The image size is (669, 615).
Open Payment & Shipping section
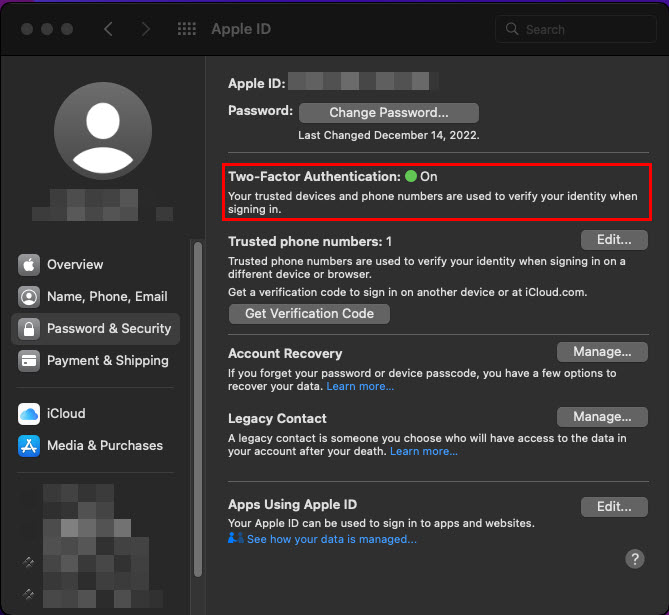(95, 361)
